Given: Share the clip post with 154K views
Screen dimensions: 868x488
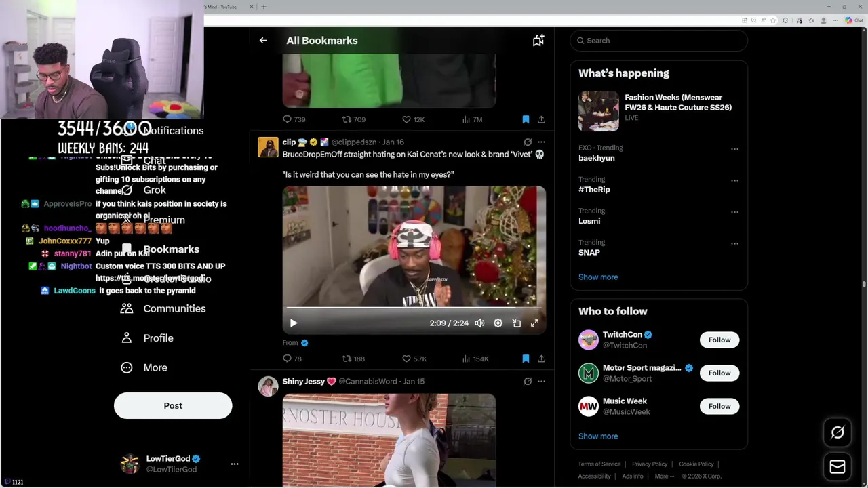Looking at the screenshot, I should tap(541, 359).
